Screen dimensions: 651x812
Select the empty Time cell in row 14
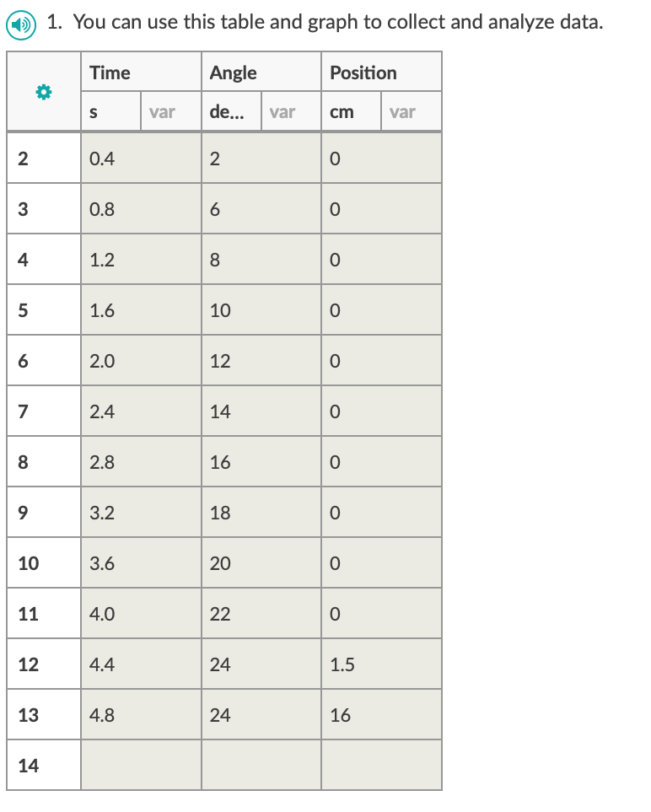click(x=139, y=765)
